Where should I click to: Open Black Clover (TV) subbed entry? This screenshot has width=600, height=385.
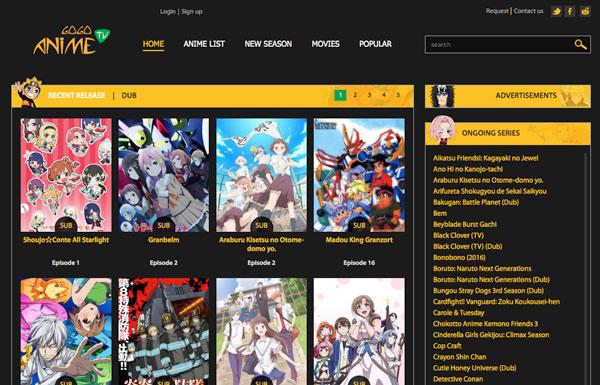coord(458,235)
